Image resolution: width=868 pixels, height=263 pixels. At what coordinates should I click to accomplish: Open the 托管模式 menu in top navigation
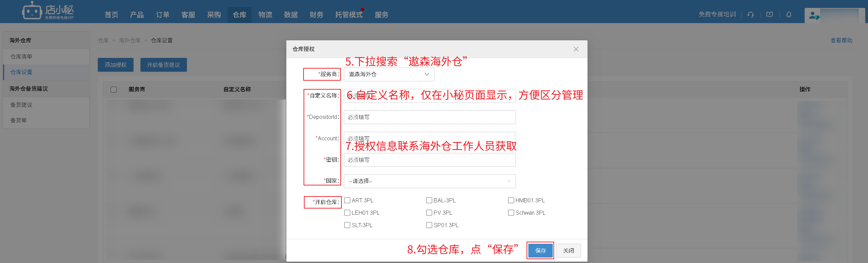click(x=349, y=15)
